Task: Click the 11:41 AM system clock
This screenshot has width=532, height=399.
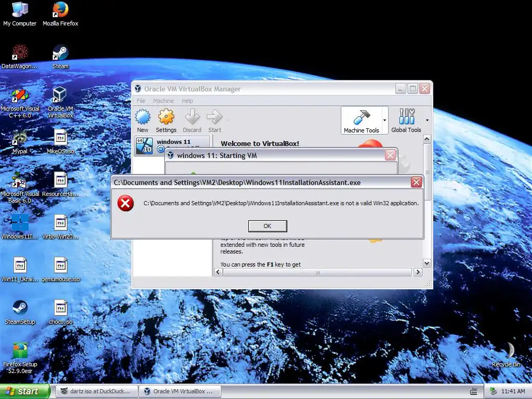Action: pos(513,391)
